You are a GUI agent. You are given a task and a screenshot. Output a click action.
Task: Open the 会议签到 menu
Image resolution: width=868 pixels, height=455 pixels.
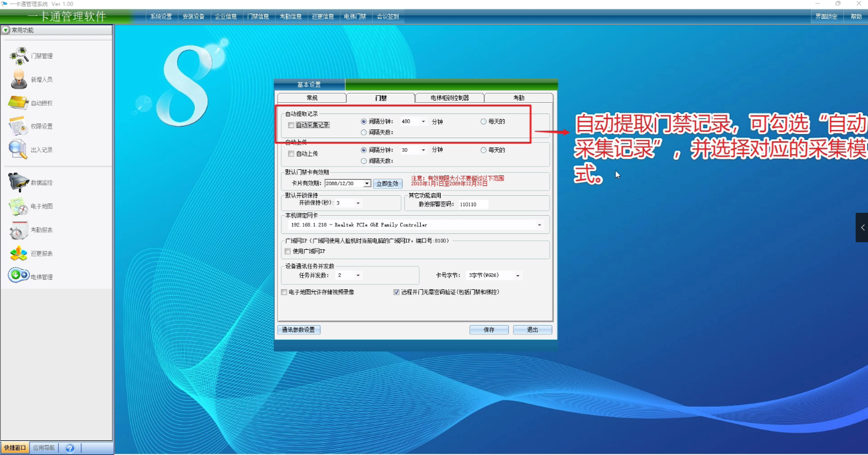tap(388, 16)
